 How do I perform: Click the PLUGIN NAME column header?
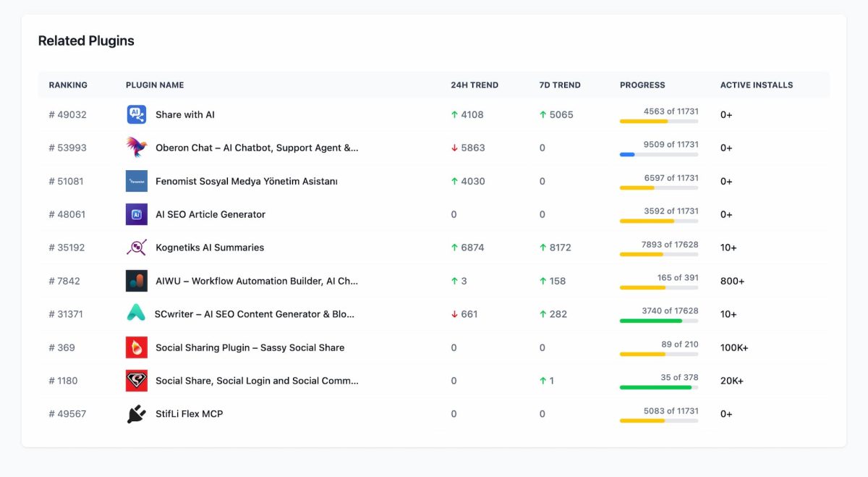click(155, 85)
